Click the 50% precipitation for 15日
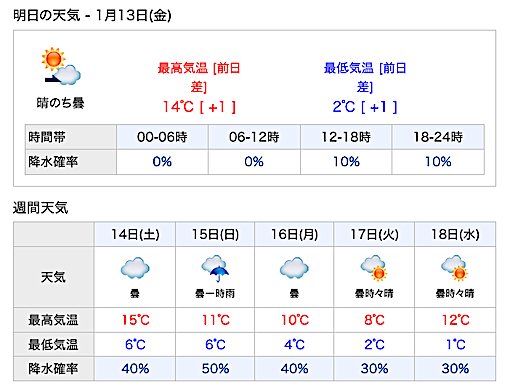Screen dimensions: 510x390 [215, 369]
